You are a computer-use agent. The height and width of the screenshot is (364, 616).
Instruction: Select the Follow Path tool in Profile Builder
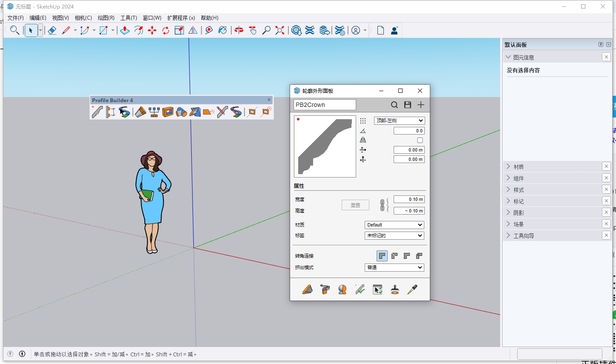point(124,112)
